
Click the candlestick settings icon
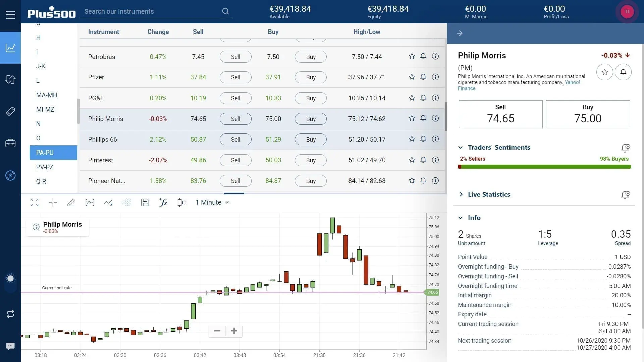coord(182,202)
